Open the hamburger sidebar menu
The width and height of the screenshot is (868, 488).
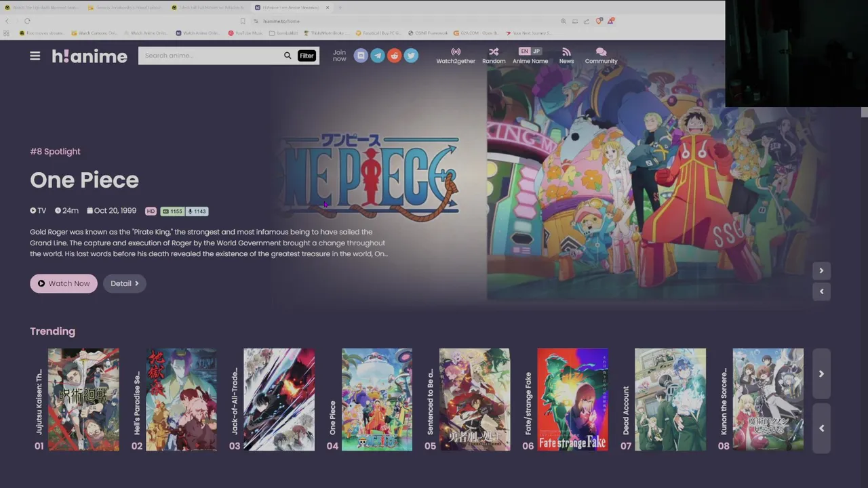(x=35, y=56)
